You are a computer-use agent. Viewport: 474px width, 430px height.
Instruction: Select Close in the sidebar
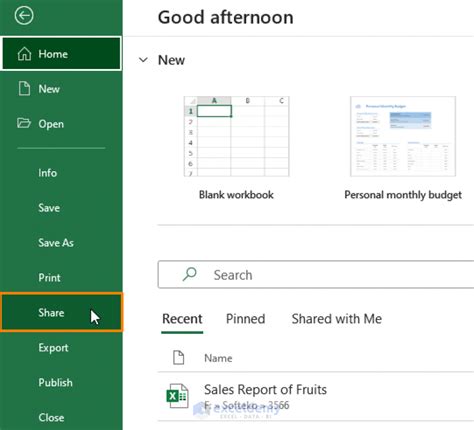61,417
